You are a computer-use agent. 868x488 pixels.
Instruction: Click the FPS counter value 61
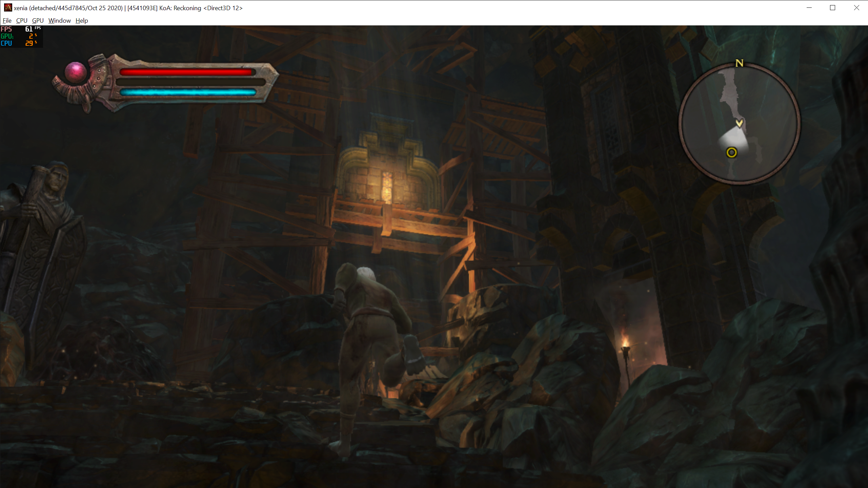(29, 29)
